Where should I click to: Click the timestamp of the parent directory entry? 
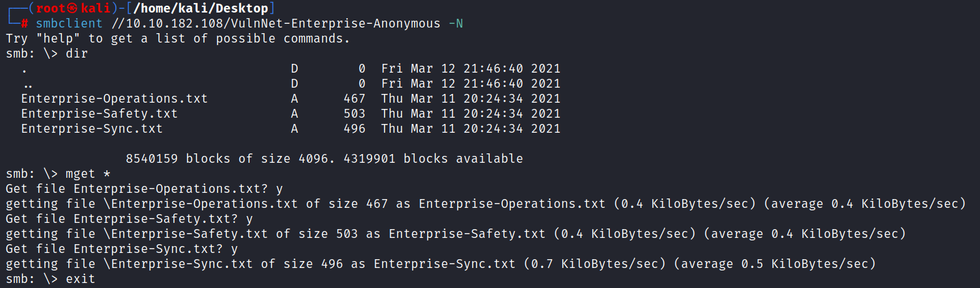tap(471, 84)
